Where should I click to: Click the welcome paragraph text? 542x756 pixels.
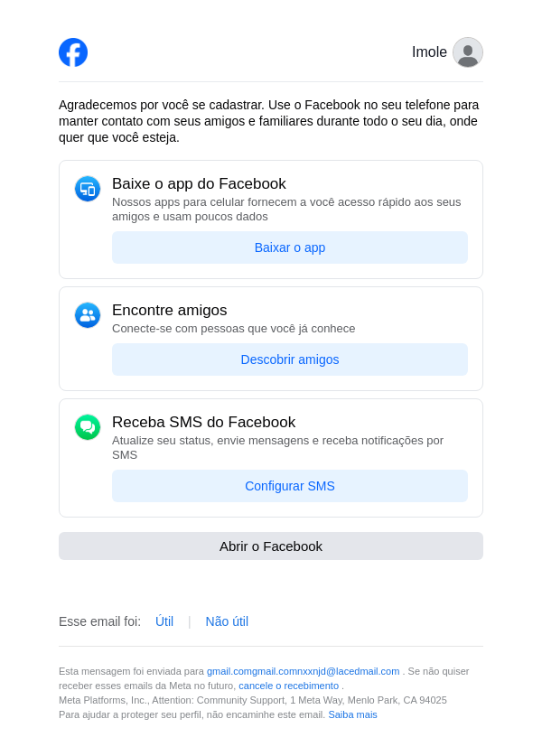pyautogui.click(x=269, y=121)
